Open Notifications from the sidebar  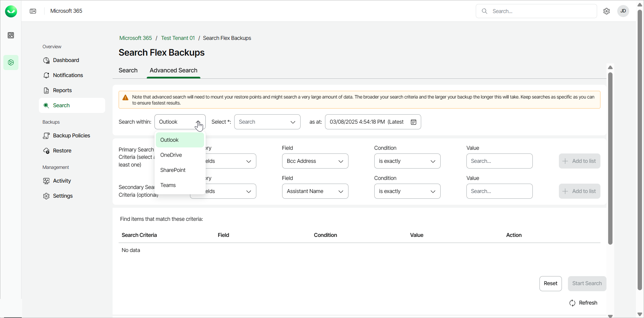(x=68, y=75)
